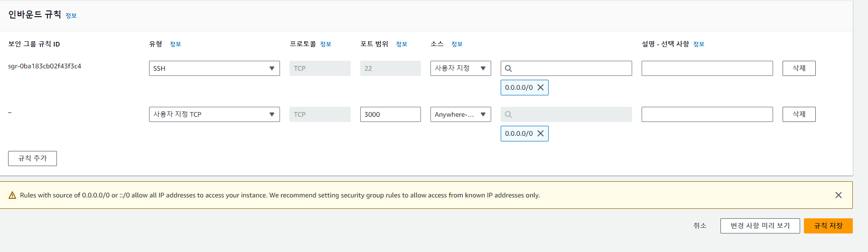Click 삭제 button for the port 3000 rule
Image resolution: width=868 pixels, height=252 pixels.
pos(799,114)
